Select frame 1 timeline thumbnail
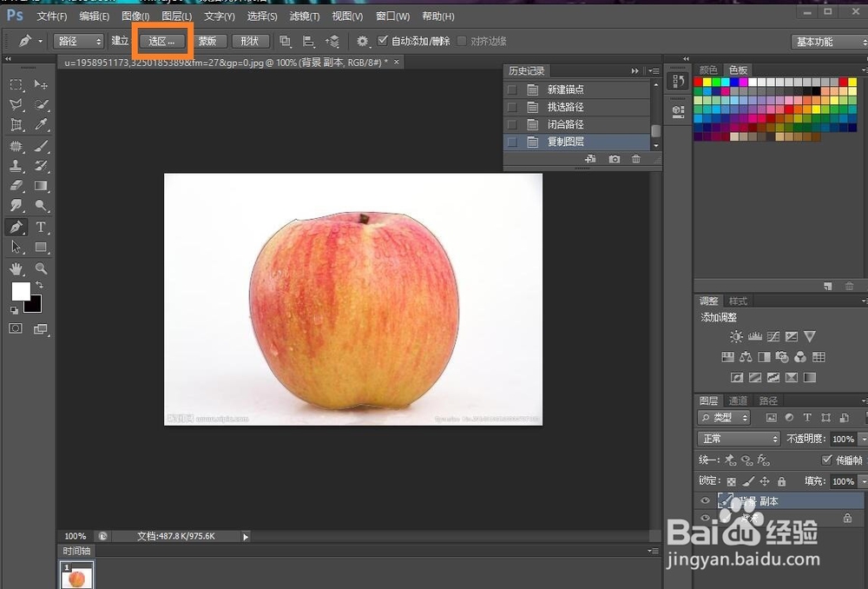The image size is (868, 589). click(x=77, y=576)
